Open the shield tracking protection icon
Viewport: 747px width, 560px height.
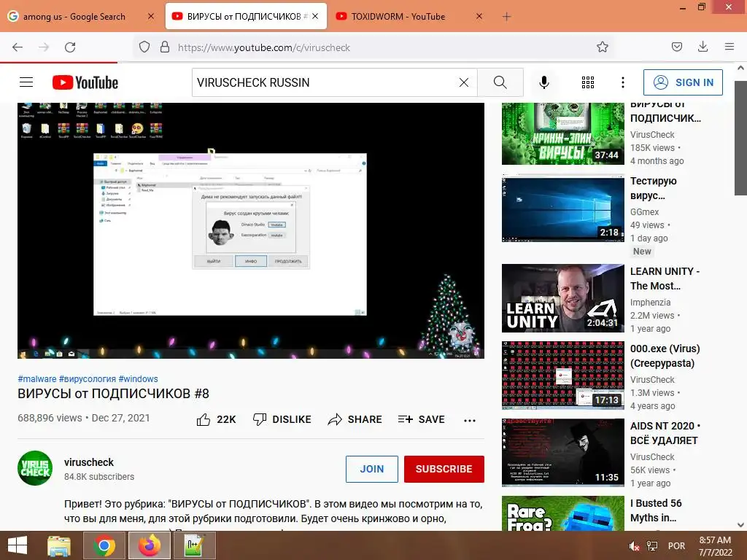144,47
